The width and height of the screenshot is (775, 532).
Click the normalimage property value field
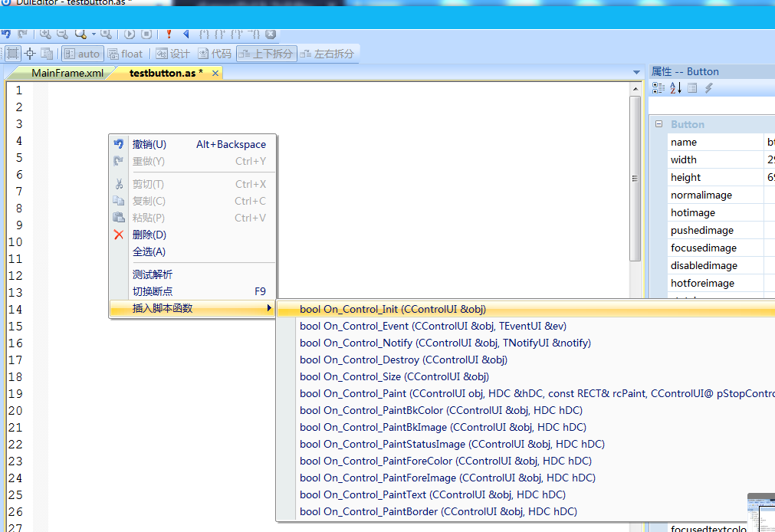(770, 195)
